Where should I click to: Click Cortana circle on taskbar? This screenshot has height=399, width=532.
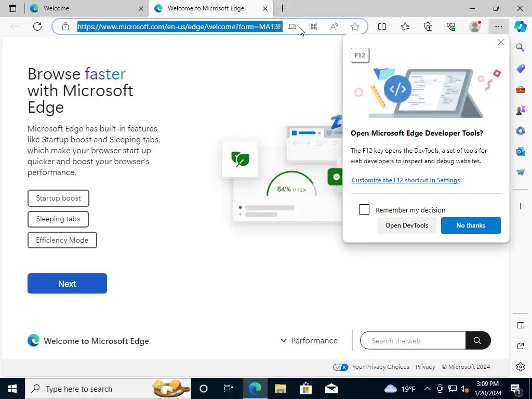pos(204,389)
